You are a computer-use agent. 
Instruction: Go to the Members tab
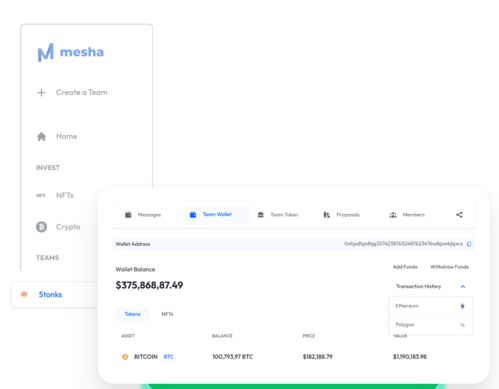click(x=407, y=215)
